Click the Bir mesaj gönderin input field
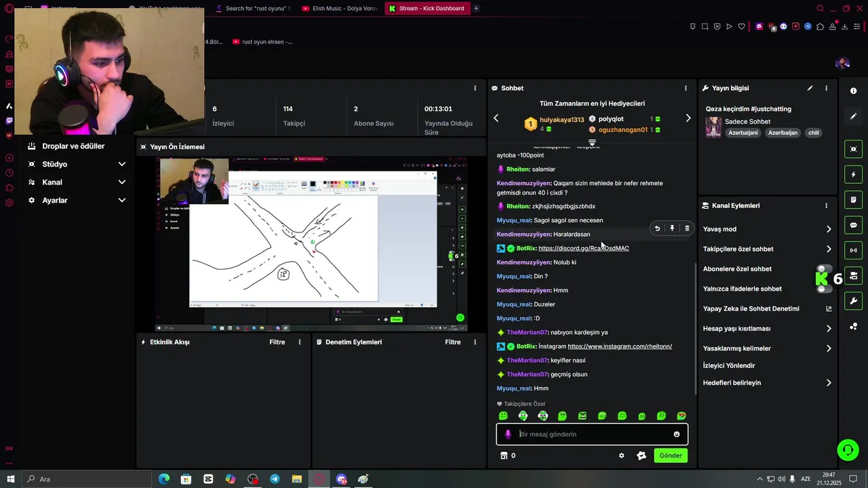The height and width of the screenshot is (488, 868). (592, 434)
